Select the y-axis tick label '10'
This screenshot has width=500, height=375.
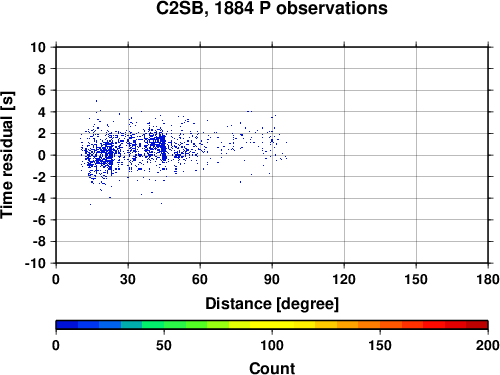click(x=38, y=47)
